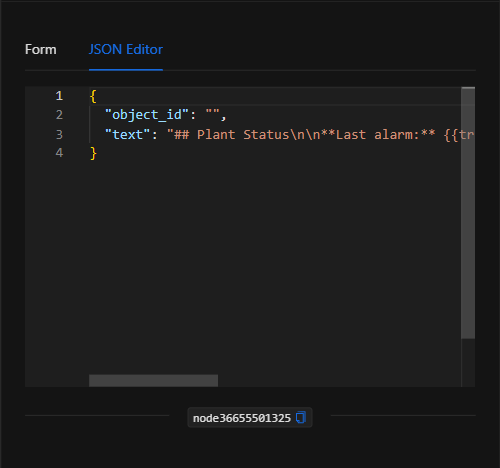Click line number 4 in the gutter
This screenshot has height=468, width=500.
(59, 153)
